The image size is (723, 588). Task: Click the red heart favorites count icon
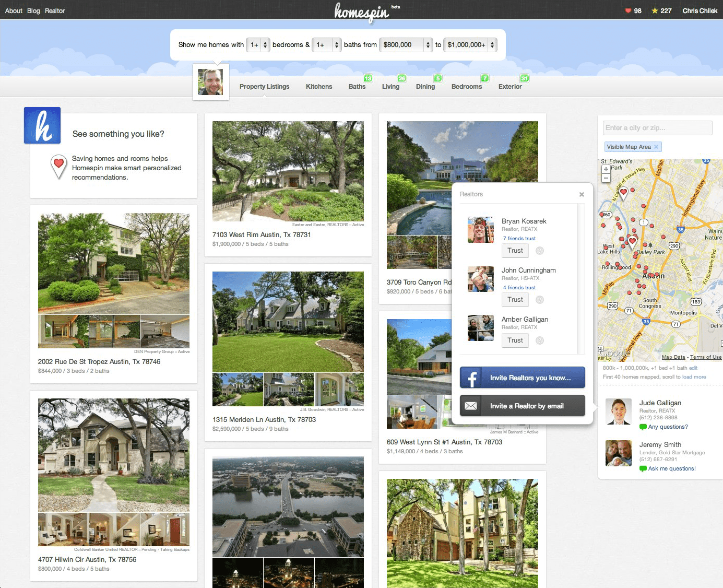(628, 10)
